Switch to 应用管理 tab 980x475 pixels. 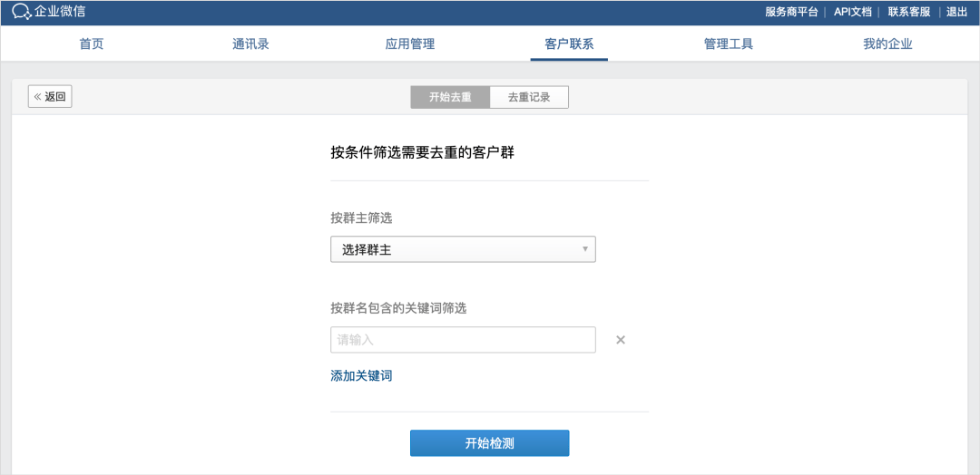click(410, 44)
